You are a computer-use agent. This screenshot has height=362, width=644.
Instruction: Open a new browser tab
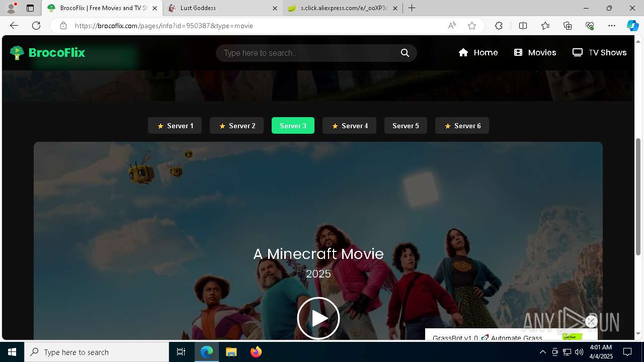pos(412,8)
